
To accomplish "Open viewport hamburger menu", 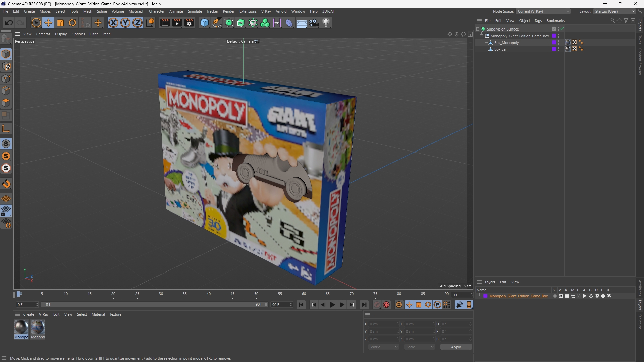I will click(x=18, y=34).
